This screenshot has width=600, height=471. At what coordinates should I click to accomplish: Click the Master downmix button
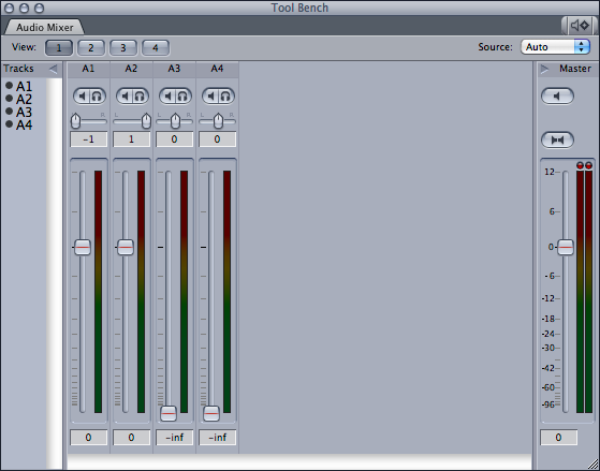click(x=557, y=140)
